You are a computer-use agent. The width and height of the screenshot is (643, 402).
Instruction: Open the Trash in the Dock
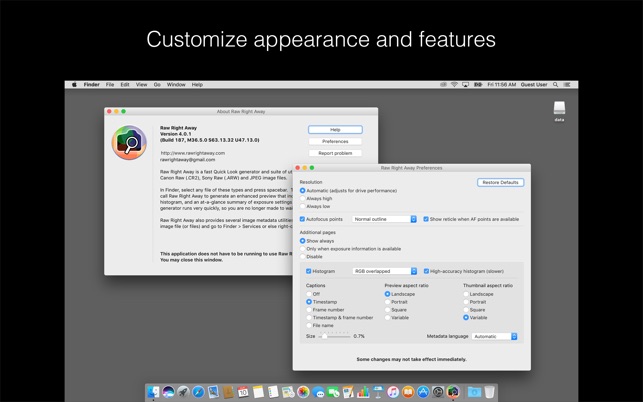[489, 392]
